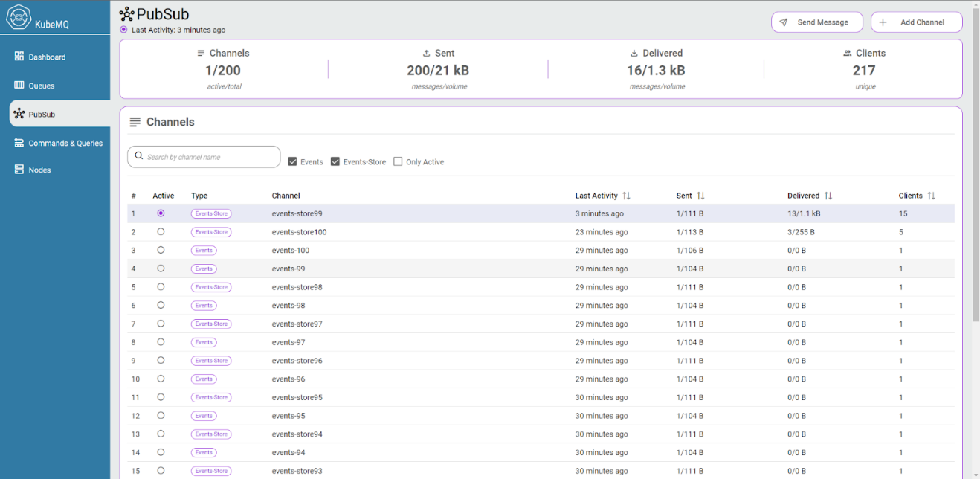Screen dimensions: 980x479
Task: Open PubSub from the sidebar
Action: click(x=59, y=114)
